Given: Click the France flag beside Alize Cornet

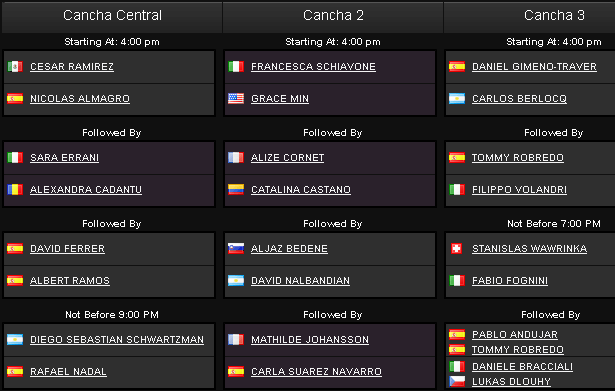Looking at the screenshot, I should (x=236, y=157).
